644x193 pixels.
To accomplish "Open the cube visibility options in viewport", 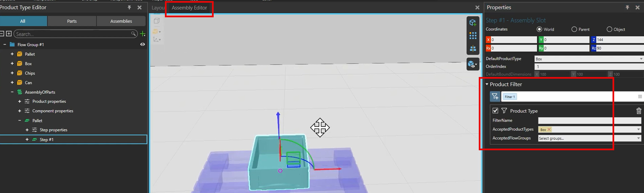I will [473, 64].
